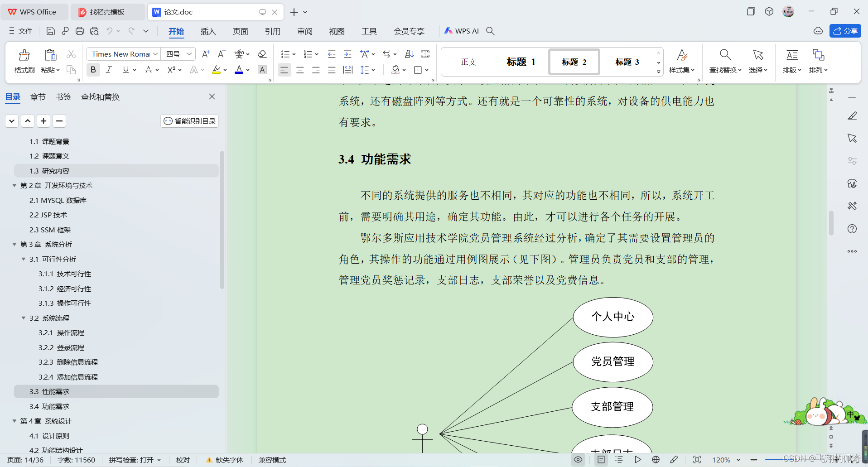Click the print icon in the toolbar

tap(80, 31)
